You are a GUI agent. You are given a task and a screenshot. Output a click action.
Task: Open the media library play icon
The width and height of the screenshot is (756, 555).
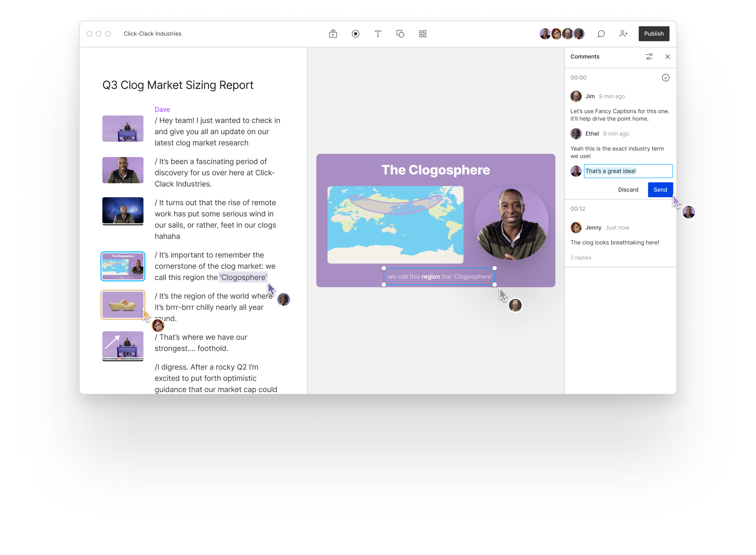click(333, 34)
